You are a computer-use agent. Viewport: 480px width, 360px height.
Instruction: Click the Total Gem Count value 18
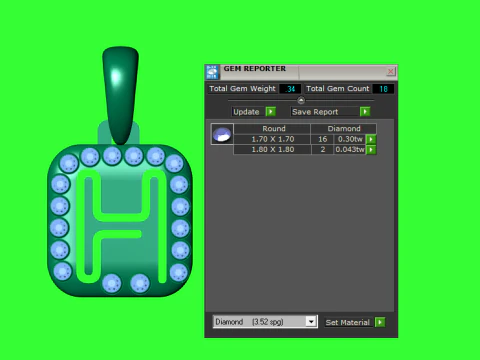(383, 89)
